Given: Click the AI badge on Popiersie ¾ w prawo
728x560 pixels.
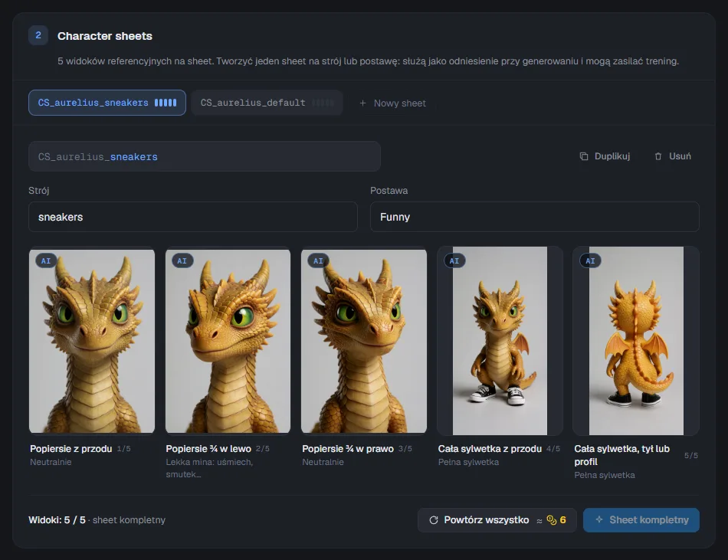Looking at the screenshot, I should tap(318, 260).
